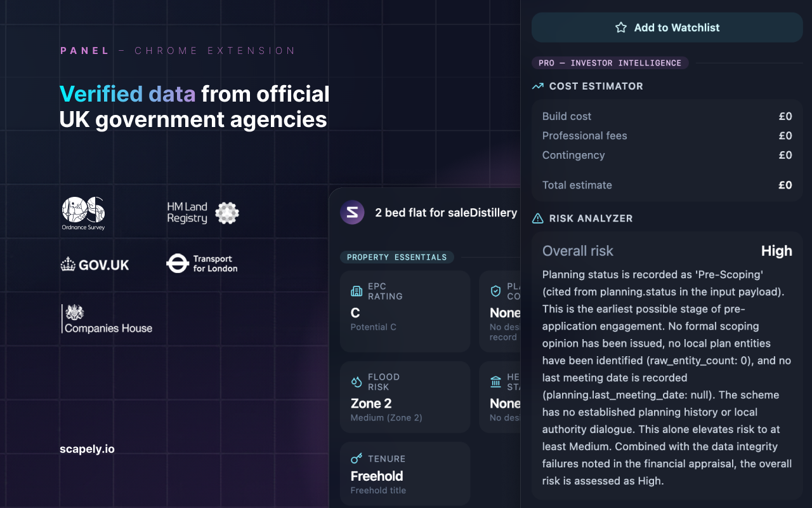
Task: Click the Contingency row label
Action: tap(573, 155)
